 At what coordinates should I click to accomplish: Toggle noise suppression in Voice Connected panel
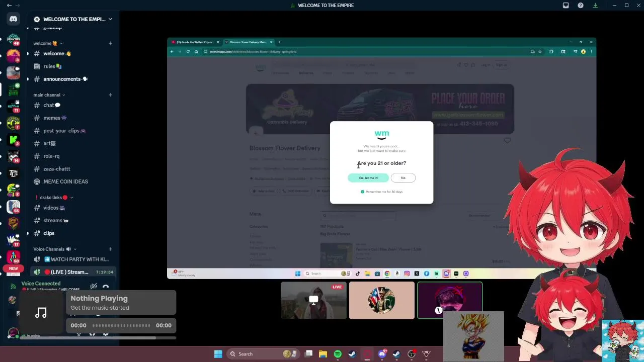(x=94, y=287)
